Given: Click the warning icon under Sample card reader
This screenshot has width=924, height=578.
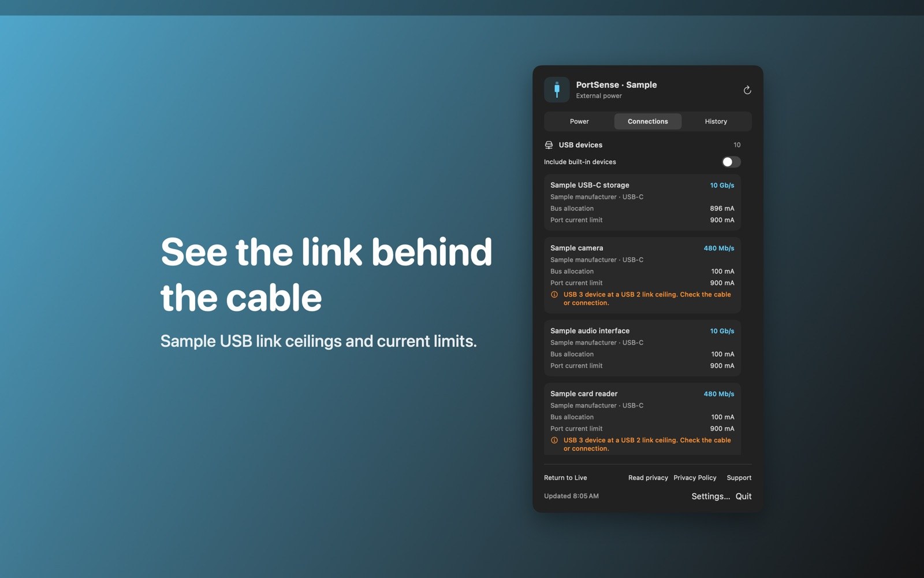Looking at the screenshot, I should pos(554,440).
